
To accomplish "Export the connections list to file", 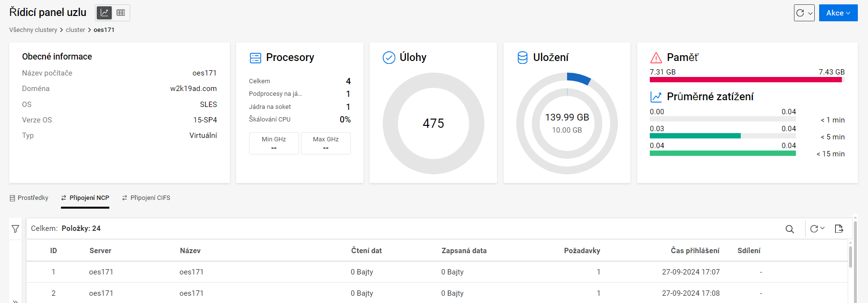I will [x=839, y=229].
